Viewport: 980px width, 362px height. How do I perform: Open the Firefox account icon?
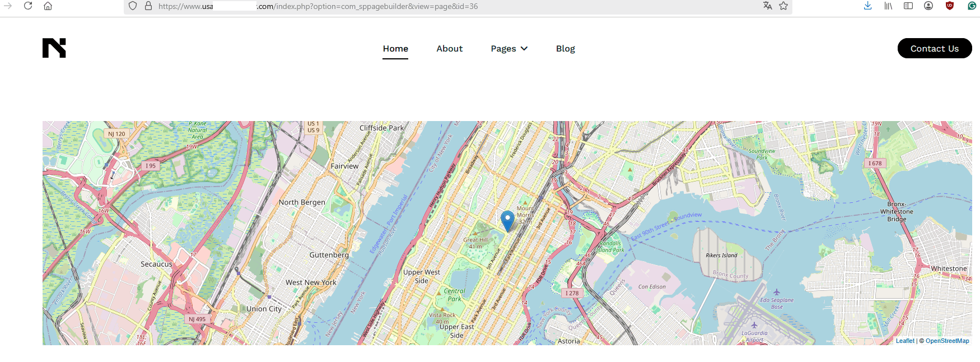coord(928,6)
